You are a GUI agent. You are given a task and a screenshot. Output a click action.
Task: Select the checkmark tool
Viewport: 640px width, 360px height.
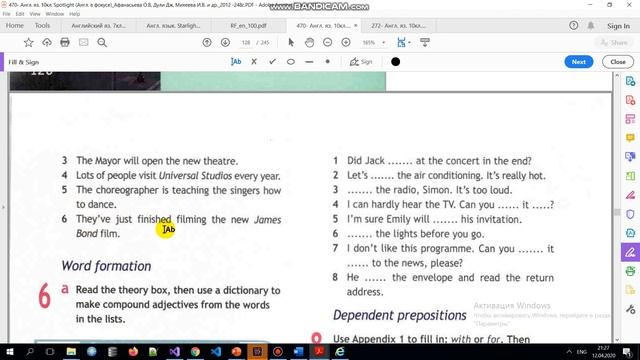(x=272, y=62)
